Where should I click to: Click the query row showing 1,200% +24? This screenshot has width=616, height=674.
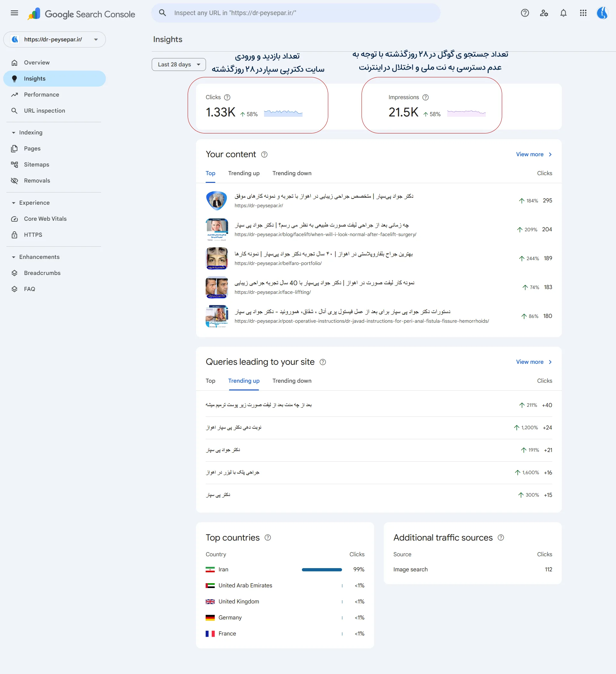click(x=379, y=428)
